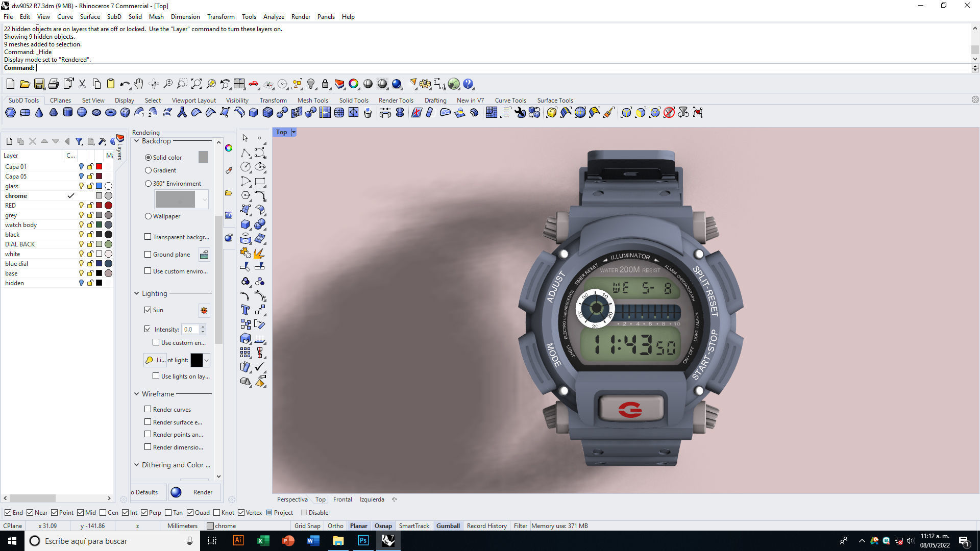
Task: Select the Pan hand tool
Action: point(139,84)
